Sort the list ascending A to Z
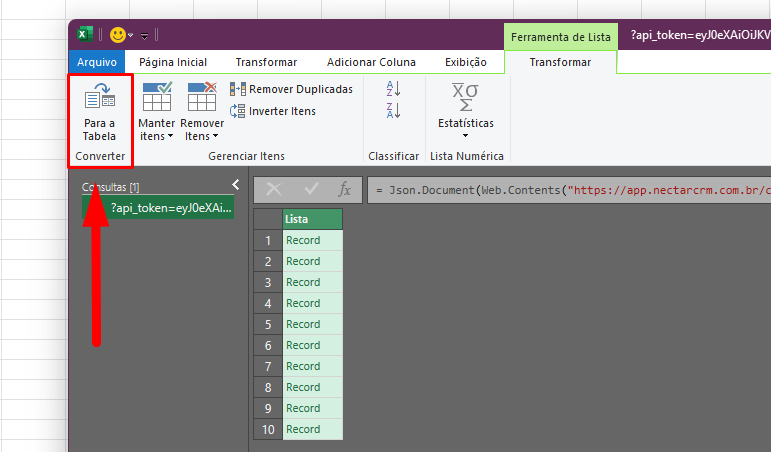Screen dimensions: 771x452 click(393, 89)
